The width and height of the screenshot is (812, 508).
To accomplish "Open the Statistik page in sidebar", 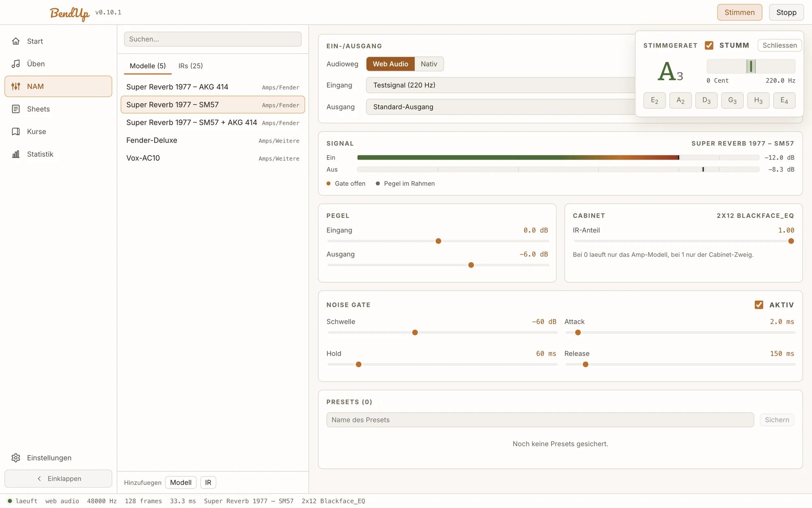I will (x=58, y=154).
